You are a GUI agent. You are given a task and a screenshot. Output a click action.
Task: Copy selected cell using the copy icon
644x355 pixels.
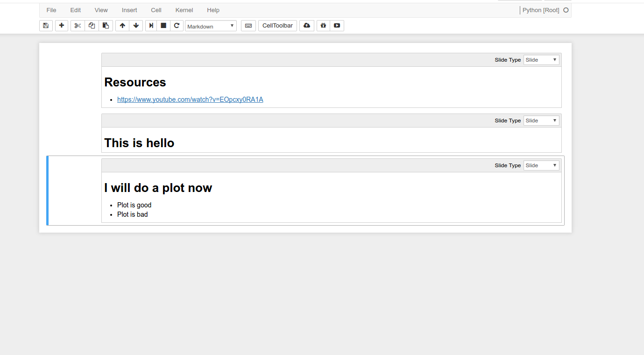click(x=92, y=26)
